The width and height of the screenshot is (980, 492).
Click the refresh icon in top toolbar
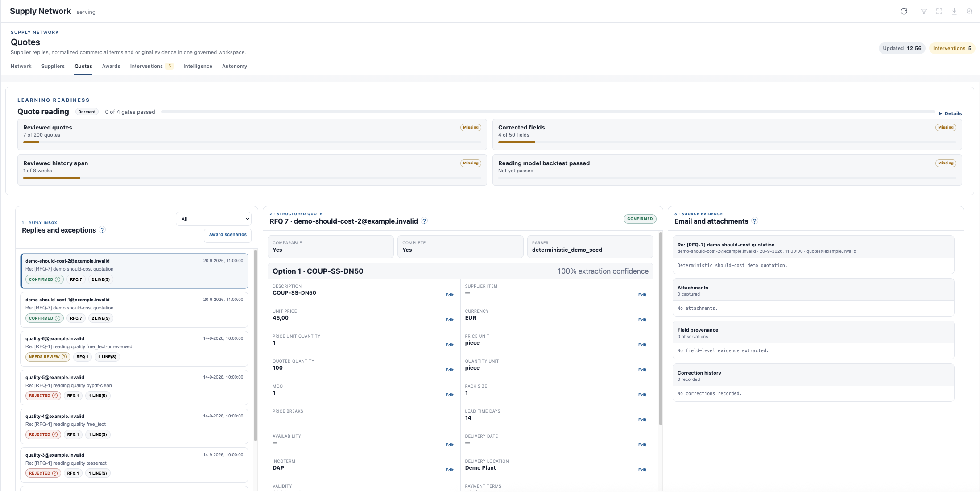[x=904, y=12]
